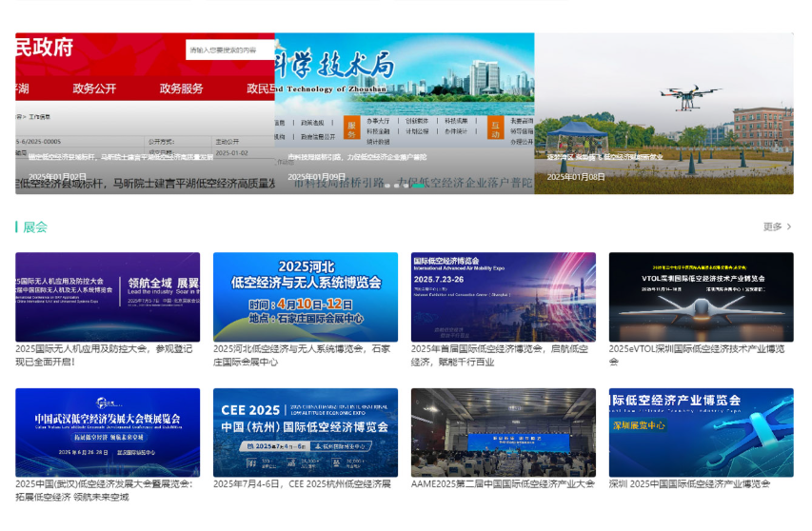Open the 深圳 国际低空经济产业博览会 banner image
812x531 pixels.
[x=702, y=432]
